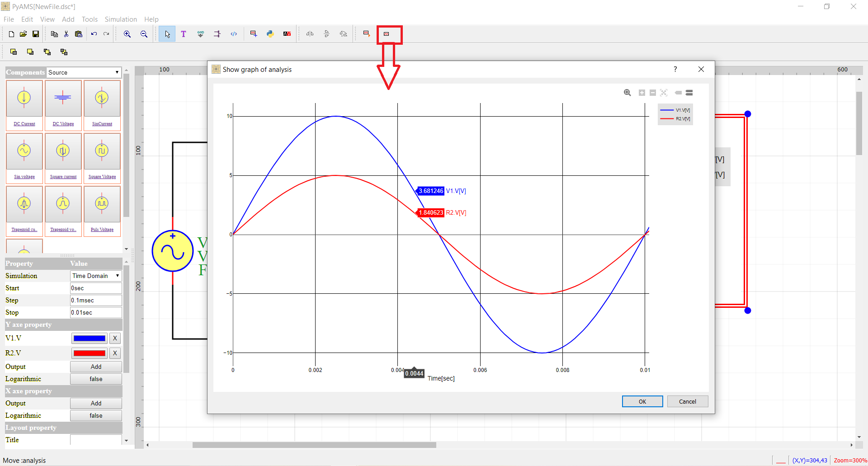868x466 pixels.
Task: Click the Cancel button
Action: (x=688, y=401)
